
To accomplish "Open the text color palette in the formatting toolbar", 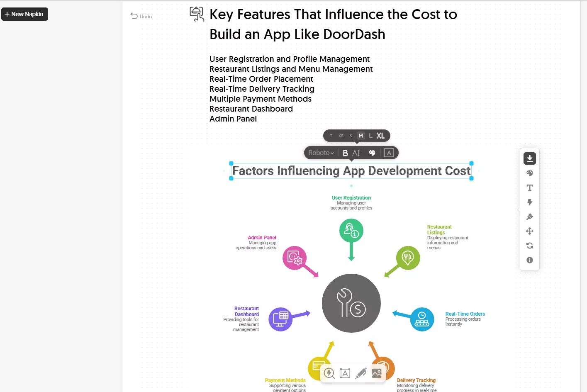I will point(372,153).
